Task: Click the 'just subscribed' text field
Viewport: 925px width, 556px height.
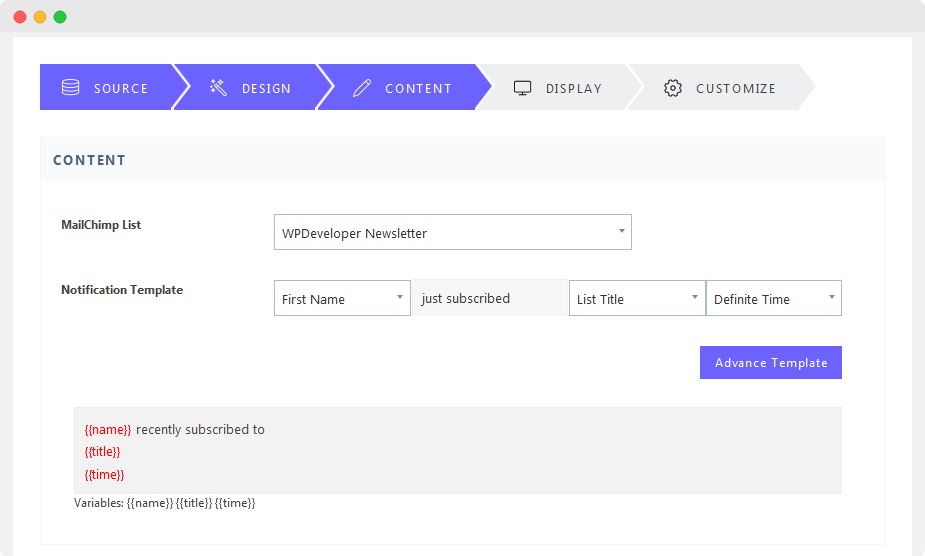Action: click(490, 298)
